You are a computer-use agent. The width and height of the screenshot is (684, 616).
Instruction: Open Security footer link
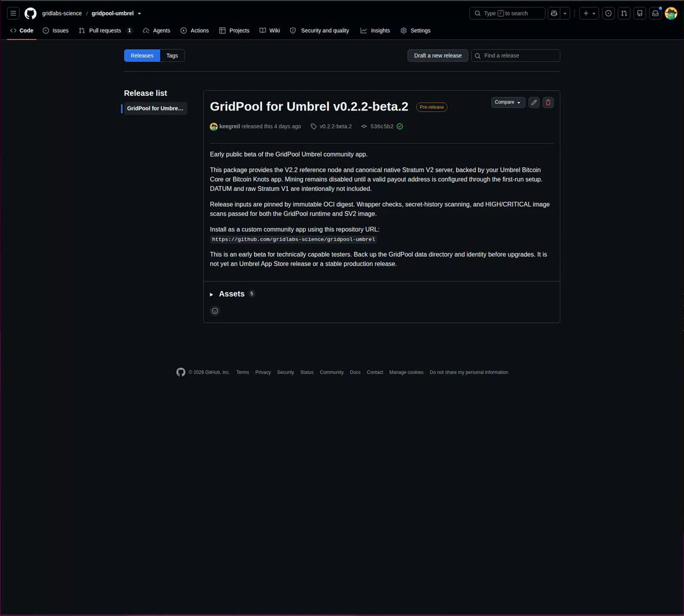[x=286, y=372]
